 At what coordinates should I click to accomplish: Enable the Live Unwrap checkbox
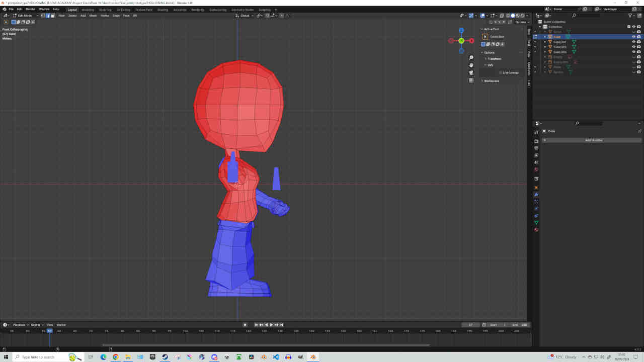coord(501,72)
